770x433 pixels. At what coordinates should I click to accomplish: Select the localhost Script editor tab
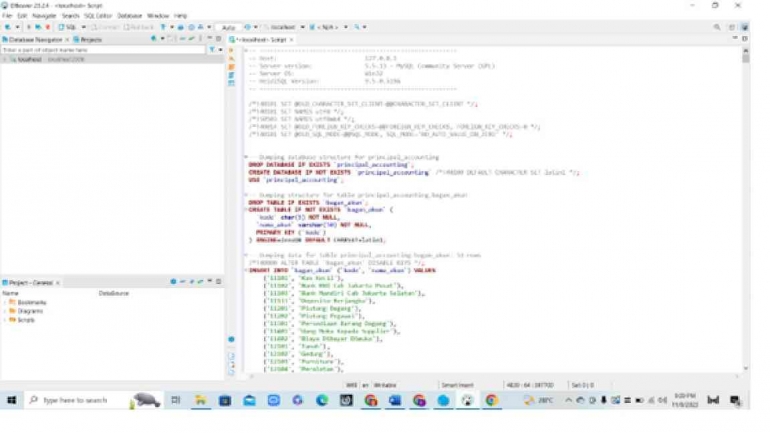click(261, 39)
